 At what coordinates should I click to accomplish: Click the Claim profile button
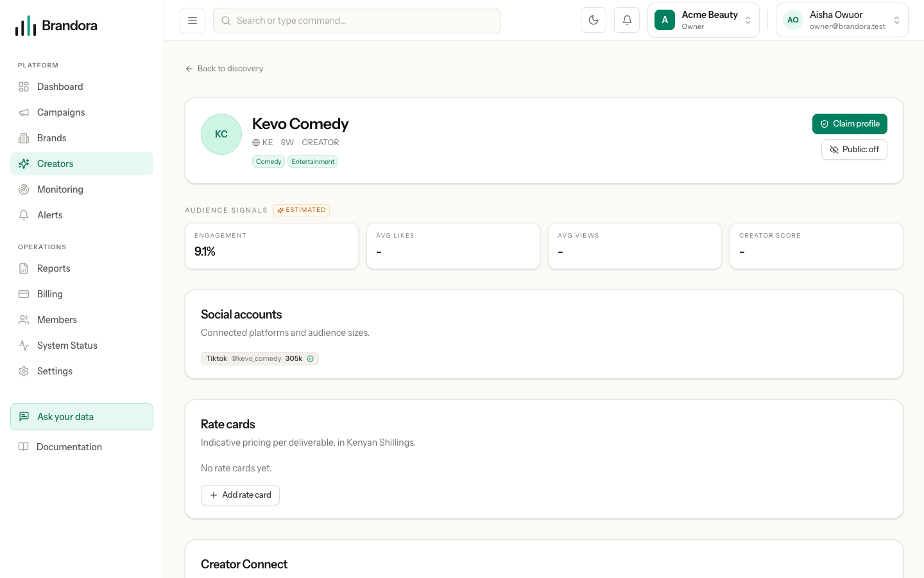point(850,124)
